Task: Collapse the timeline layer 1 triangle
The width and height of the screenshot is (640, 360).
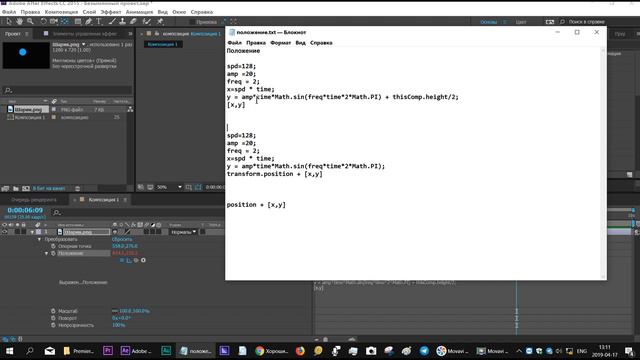Action: point(32,232)
